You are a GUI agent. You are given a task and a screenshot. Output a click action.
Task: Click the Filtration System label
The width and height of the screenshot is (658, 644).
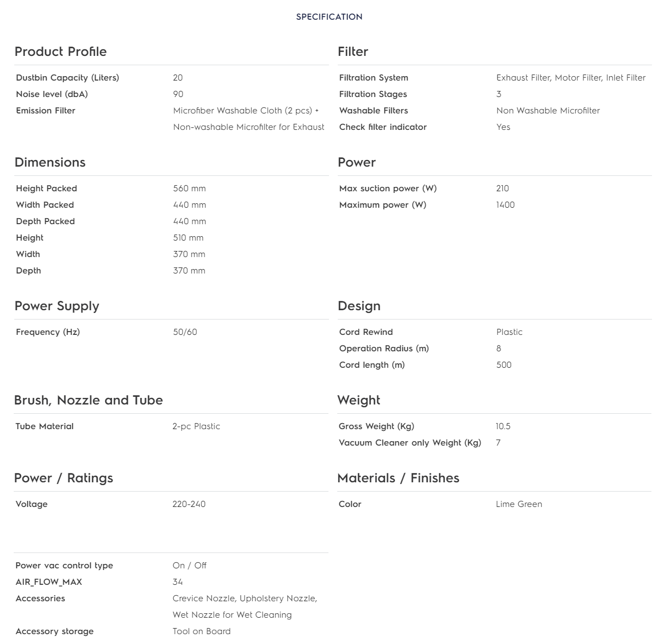[373, 78]
